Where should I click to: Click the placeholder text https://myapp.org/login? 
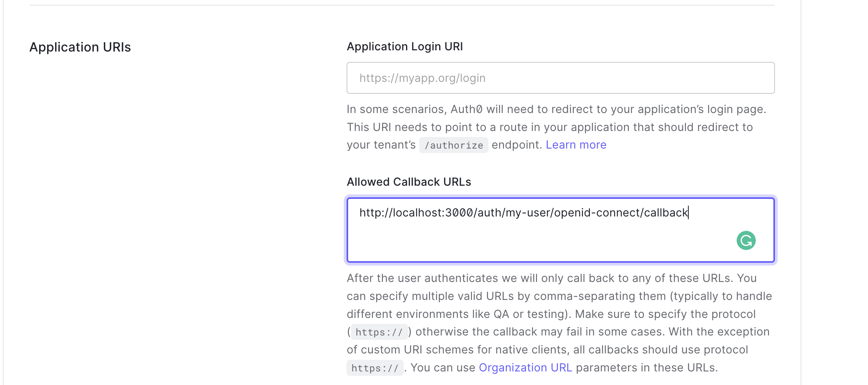(422, 78)
